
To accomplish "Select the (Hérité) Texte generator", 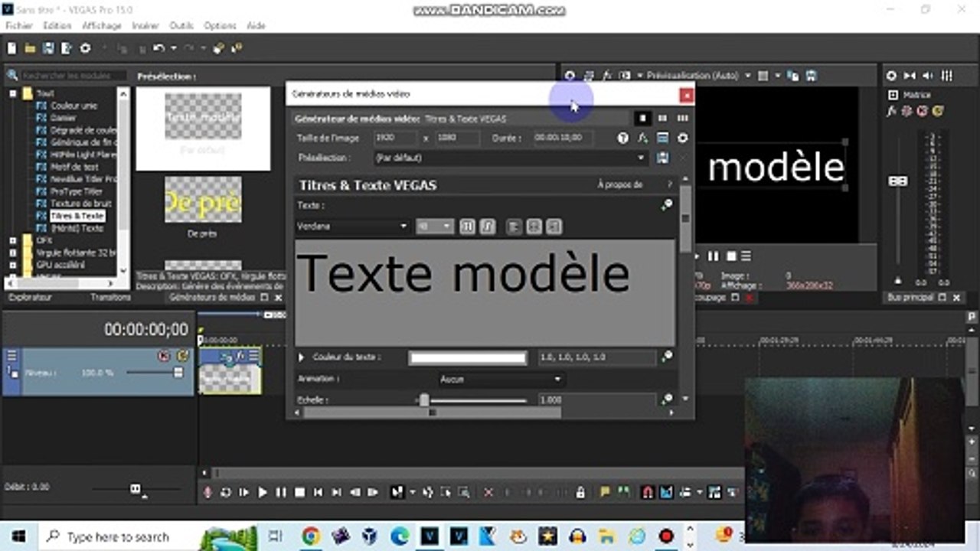I will pos(77,228).
